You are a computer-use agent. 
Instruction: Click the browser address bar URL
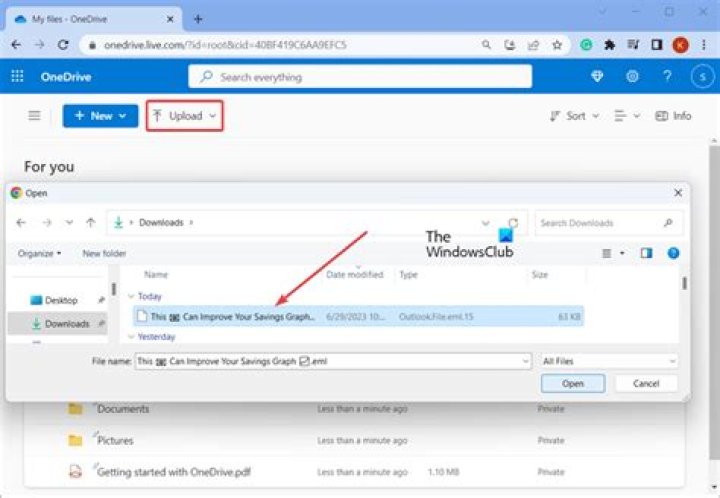click(x=225, y=45)
